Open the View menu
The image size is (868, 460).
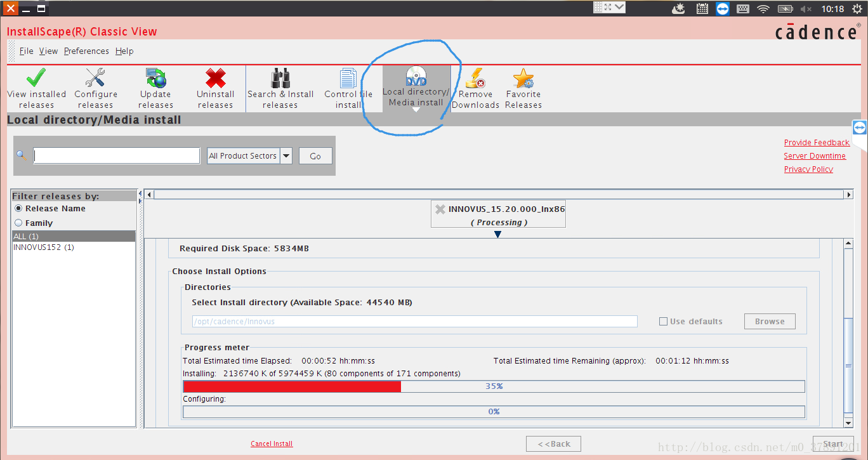(x=48, y=51)
